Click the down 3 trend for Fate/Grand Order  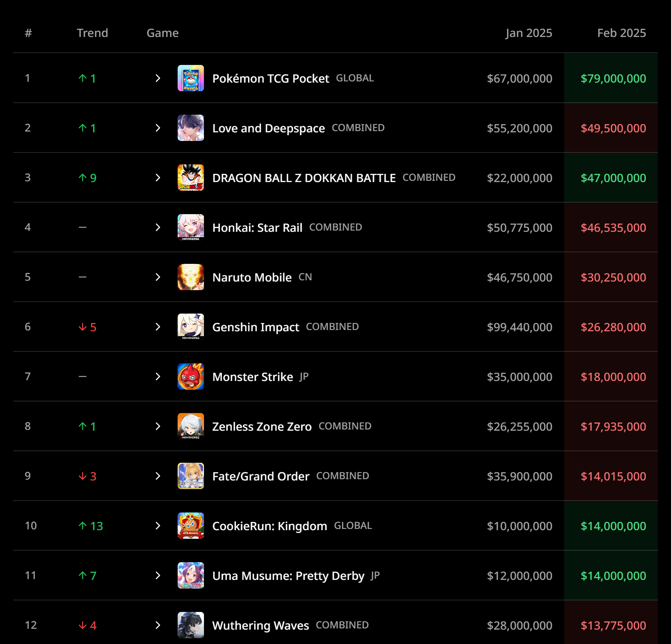pyautogui.click(x=87, y=476)
